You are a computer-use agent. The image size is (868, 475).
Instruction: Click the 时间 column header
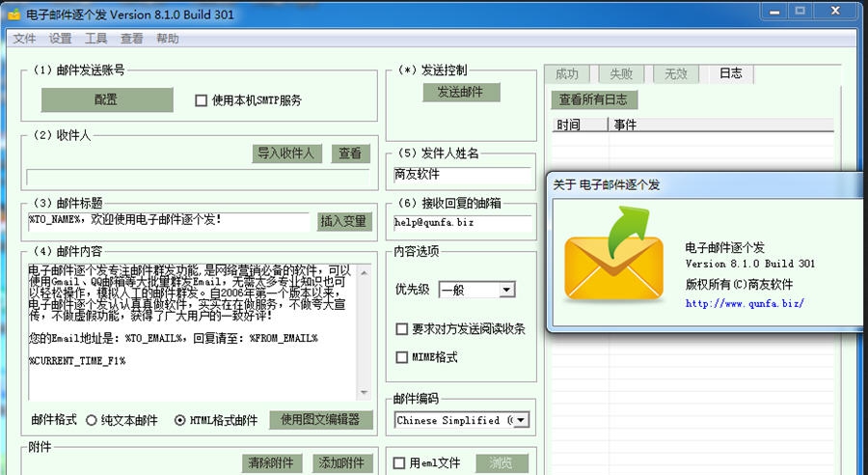coord(581,125)
